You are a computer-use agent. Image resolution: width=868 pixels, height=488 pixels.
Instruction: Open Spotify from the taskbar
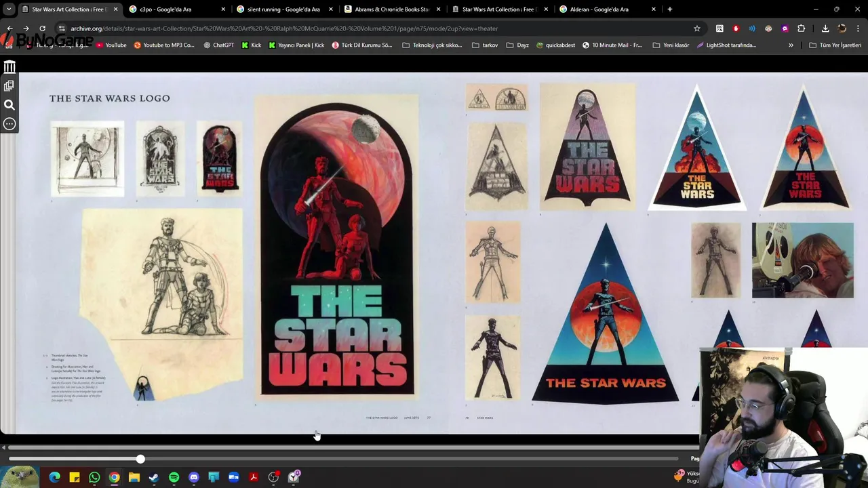174,477
